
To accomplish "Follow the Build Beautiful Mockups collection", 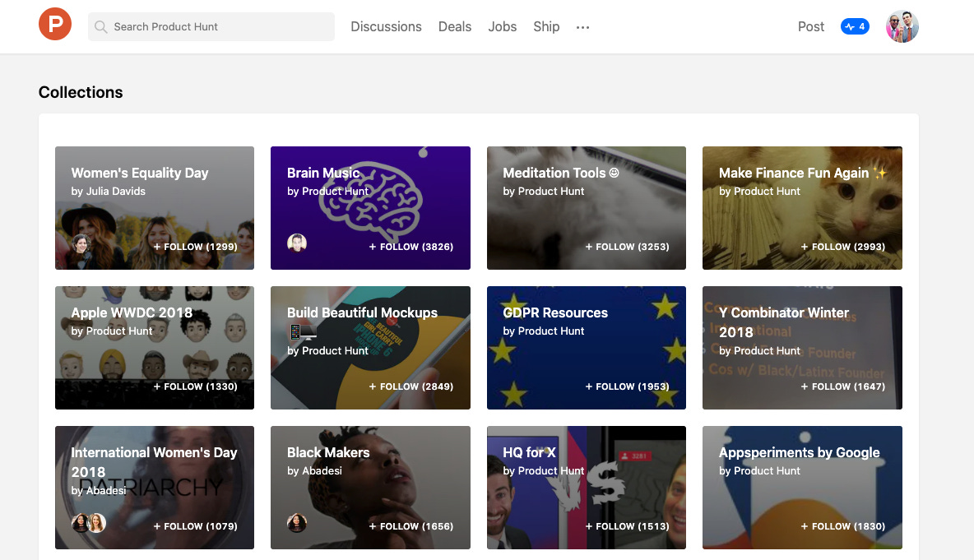I will 411,386.
